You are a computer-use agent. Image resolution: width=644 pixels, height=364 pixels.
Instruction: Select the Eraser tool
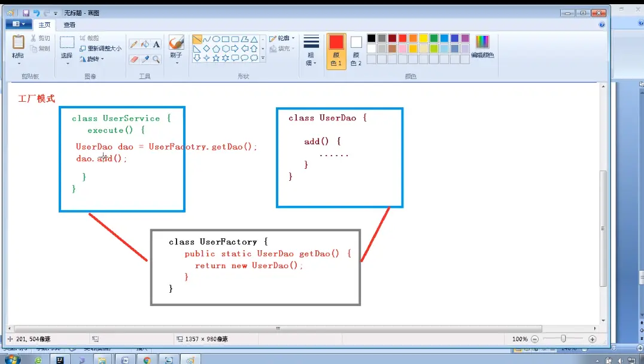(x=134, y=60)
